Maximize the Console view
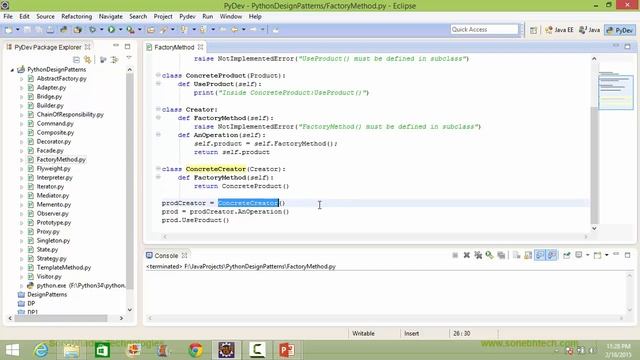The height and width of the screenshot is (360, 640). 627,255
